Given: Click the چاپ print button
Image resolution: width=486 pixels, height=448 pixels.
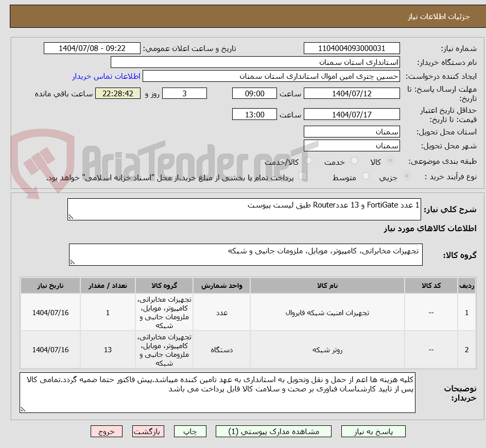Looking at the screenshot, I should point(190,432).
